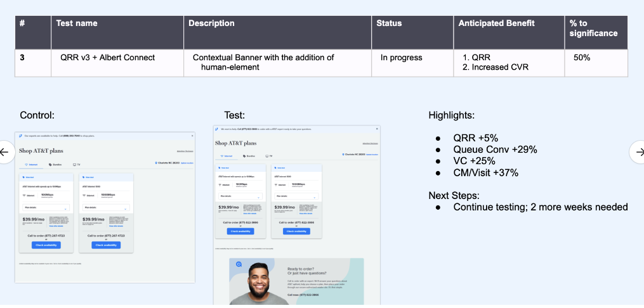Click the 'Control:' label

pos(37,115)
